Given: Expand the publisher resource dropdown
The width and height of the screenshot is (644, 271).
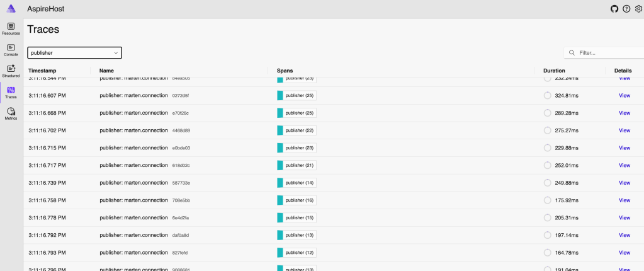Looking at the screenshot, I should click(74, 53).
